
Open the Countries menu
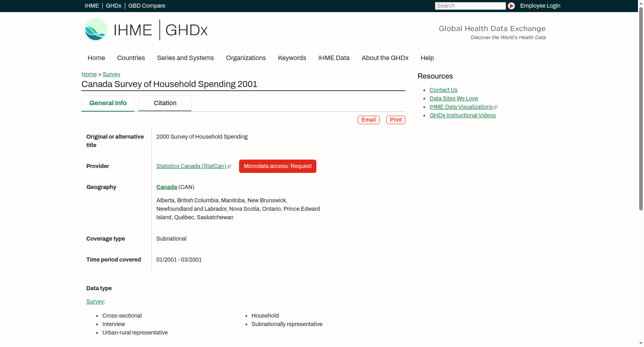(x=131, y=58)
